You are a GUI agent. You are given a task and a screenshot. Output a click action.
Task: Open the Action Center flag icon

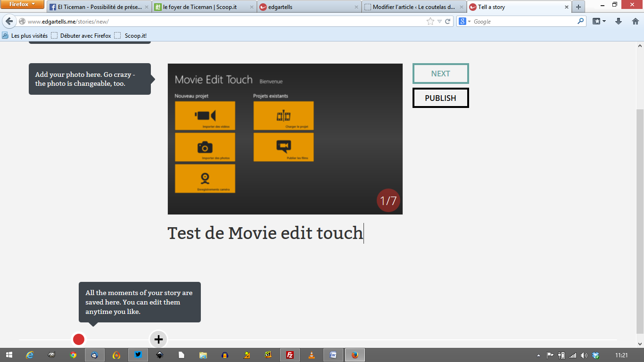tap(550, 355)
